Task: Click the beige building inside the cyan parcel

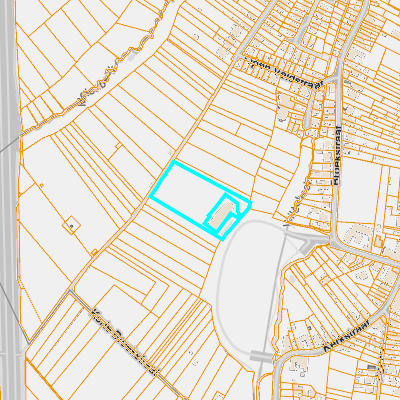Action: tap(221, 215)
